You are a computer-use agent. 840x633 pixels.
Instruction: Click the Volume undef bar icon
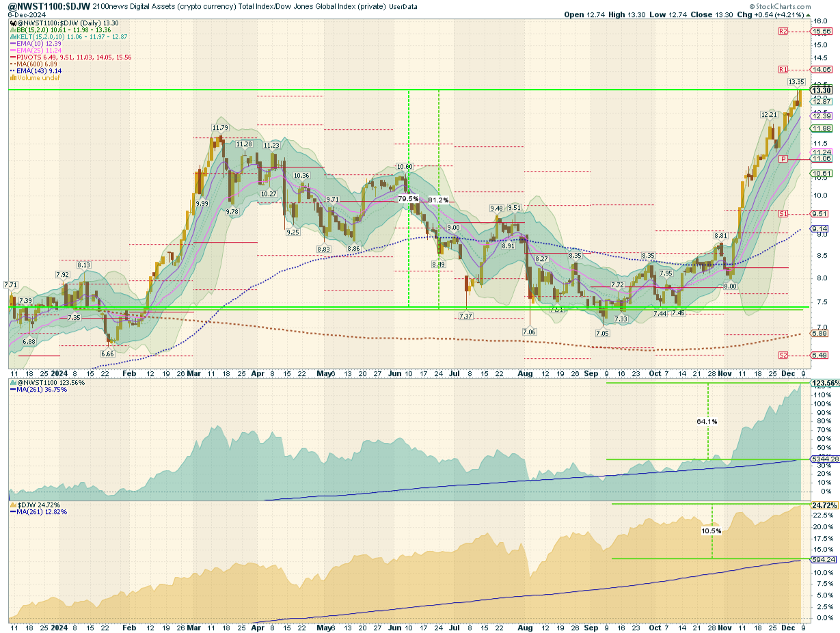(13, 78)
